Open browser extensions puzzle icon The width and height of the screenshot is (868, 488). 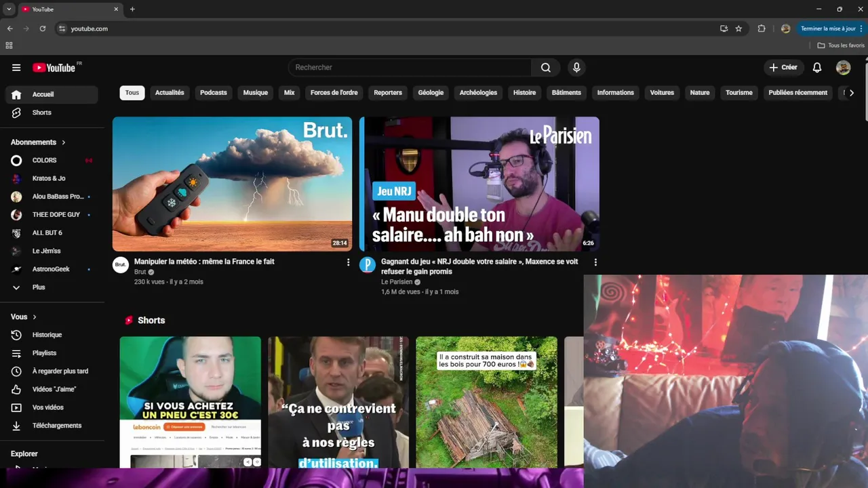(762, 28)
